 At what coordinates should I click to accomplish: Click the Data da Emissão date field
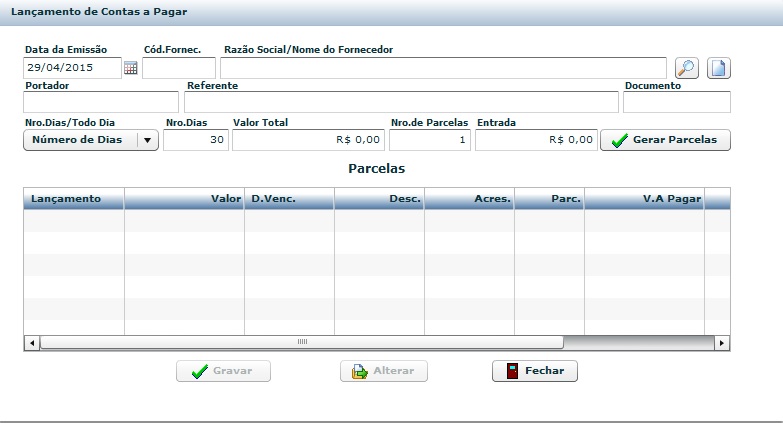[x=71, y=68]
